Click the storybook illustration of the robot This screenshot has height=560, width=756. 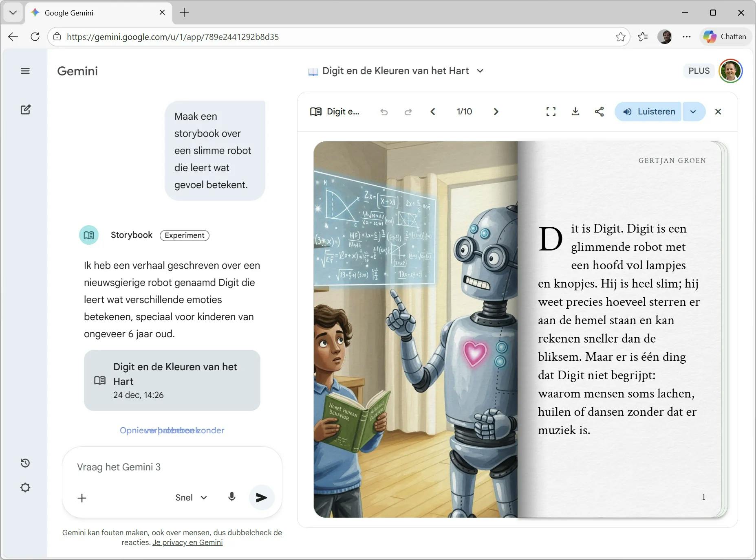pos(415,329)
